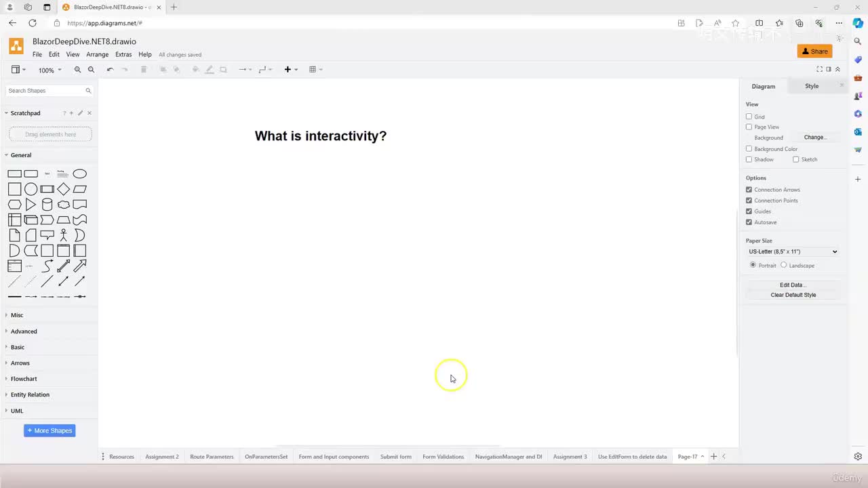Pick the curved S-arrow connector shape

[47, 266]
